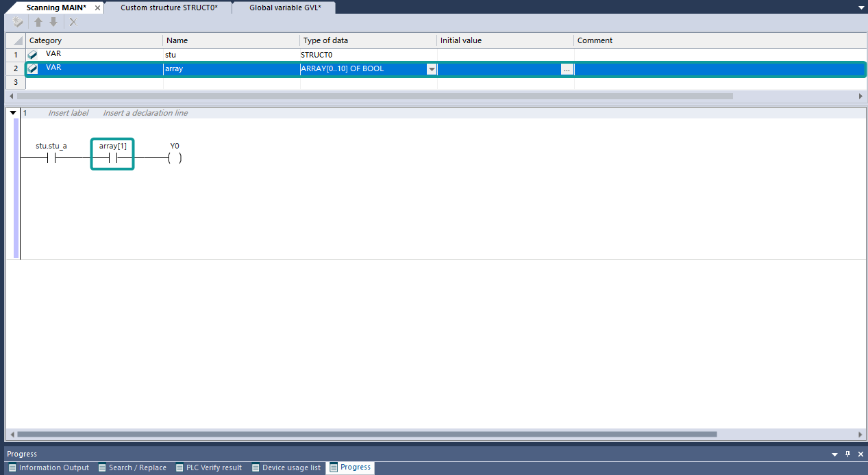Click the variable icon in the stu row

tap(32, 54)
